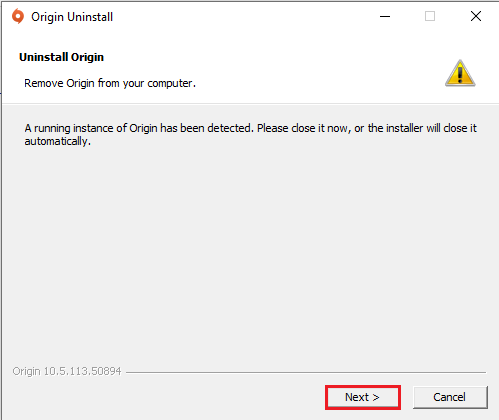Click "Remove Origin from your computer." subtitle
Viewport: 499px width, 420px height.
coord(110,83)
